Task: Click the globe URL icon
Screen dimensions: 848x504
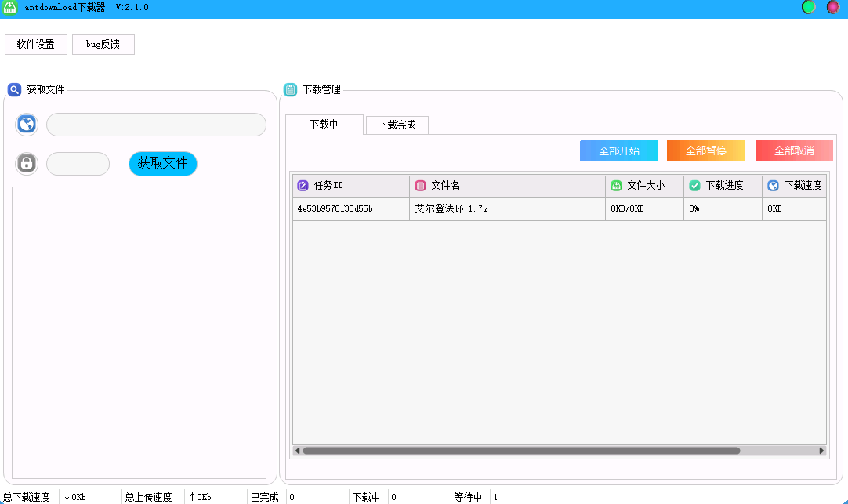Action: tap(27, 125)
